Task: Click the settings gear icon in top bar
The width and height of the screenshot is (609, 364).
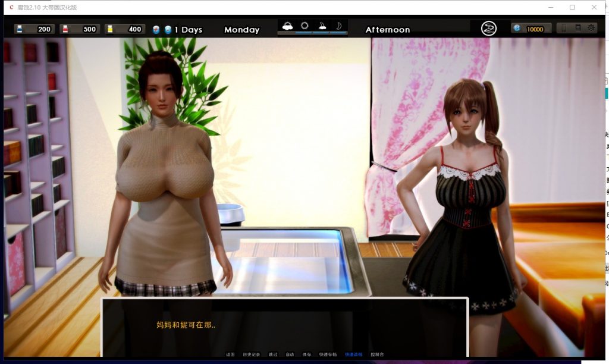Action: click(591, 28)
